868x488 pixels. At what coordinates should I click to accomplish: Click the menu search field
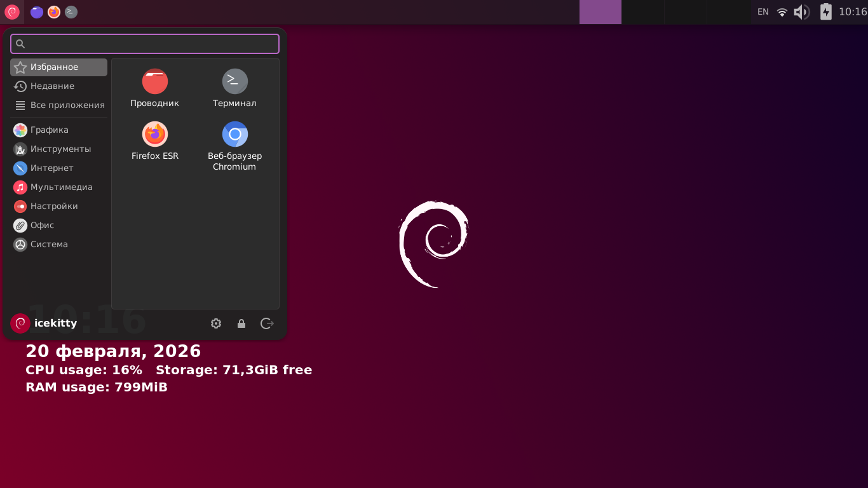[x=145, y=44]
